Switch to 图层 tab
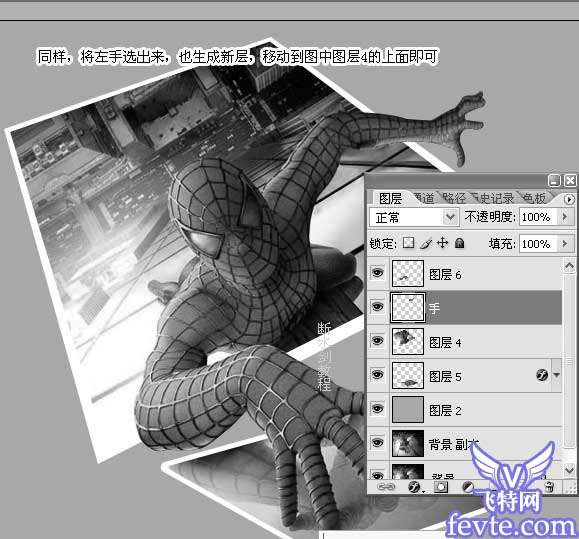The image size is (579, 539). point(390,199)
